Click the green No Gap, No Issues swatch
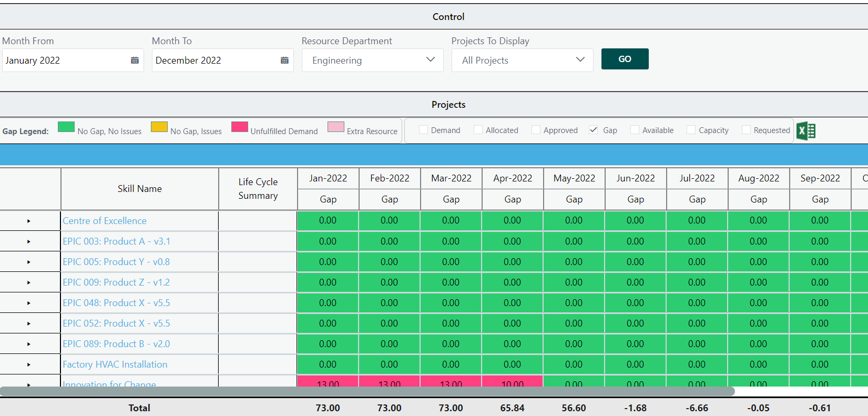 (66, 127)
